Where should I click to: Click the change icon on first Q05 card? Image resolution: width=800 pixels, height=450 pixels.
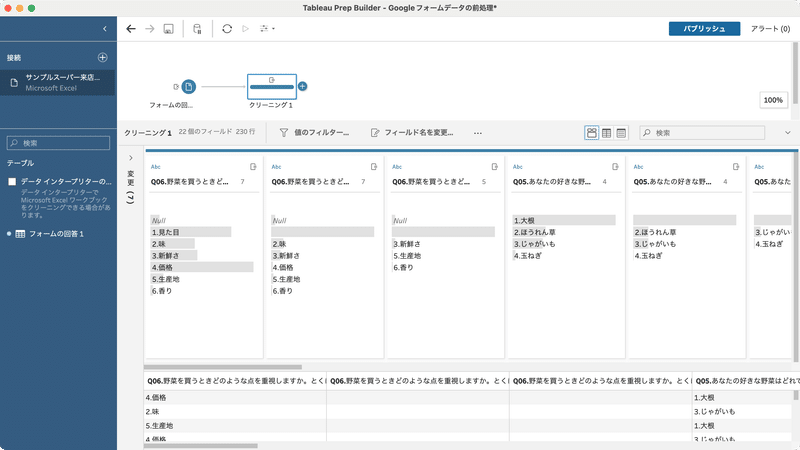pos(615,167)
